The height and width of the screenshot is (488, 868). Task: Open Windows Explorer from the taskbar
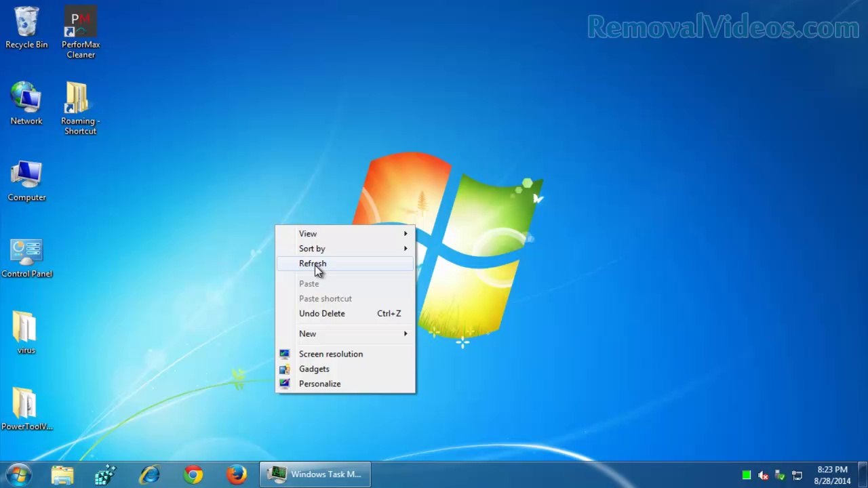[62, 474]
